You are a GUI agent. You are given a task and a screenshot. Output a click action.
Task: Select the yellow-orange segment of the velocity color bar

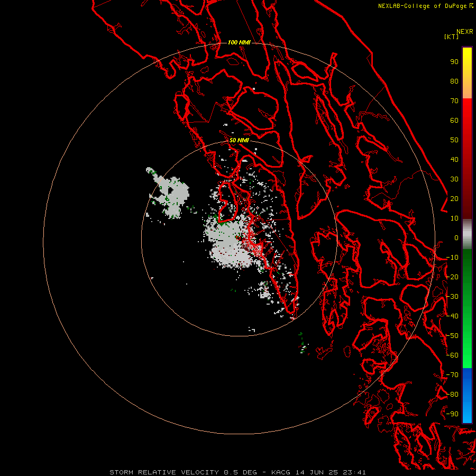(467, 73)
